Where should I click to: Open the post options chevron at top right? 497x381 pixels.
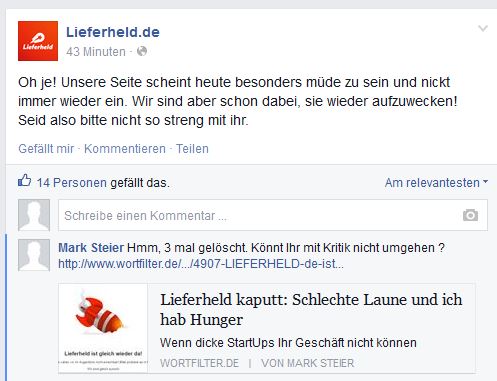click(x=483, y=29)
